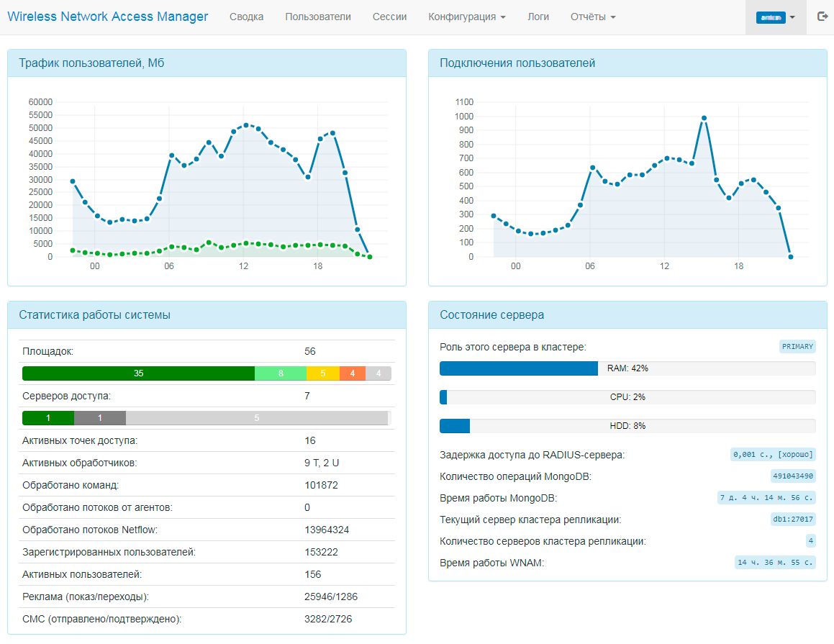The height and width of the screenshot is (644, 834).
Task: Click the HDD 8% progress bar
Action: click(627, 426)
